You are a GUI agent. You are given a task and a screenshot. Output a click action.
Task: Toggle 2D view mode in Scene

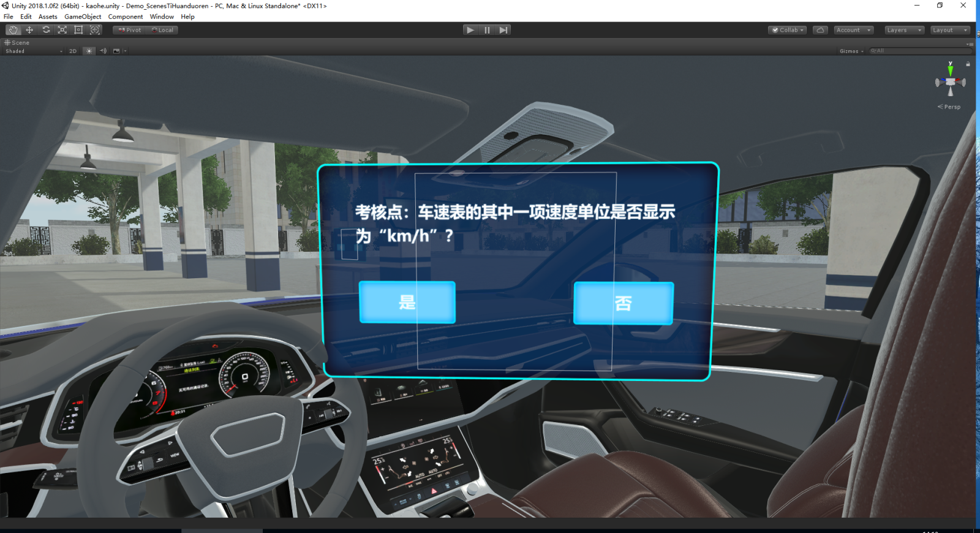[73, 51]
